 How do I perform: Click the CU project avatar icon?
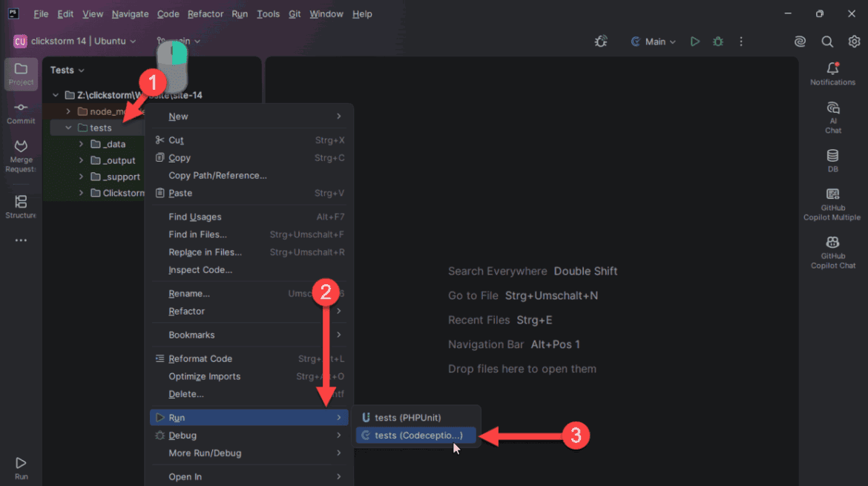(x=20, y=42)
